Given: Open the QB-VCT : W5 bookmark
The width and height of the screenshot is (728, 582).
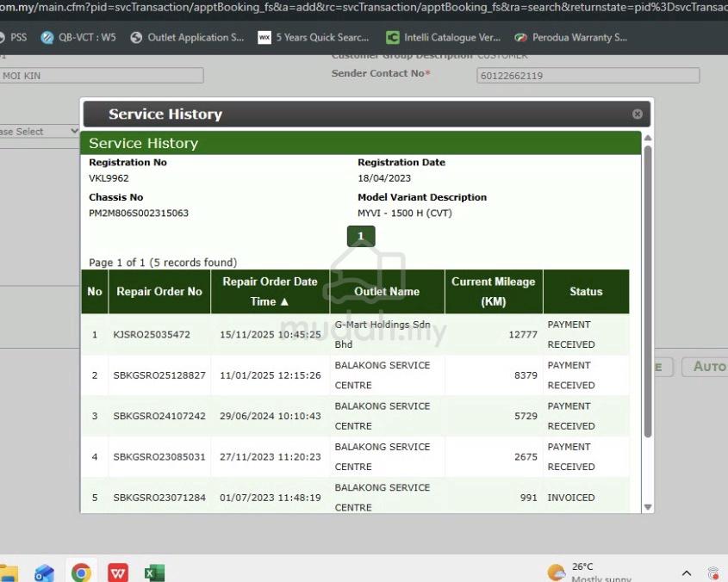Looking at the screenshot, I should [x=78, y=38].
